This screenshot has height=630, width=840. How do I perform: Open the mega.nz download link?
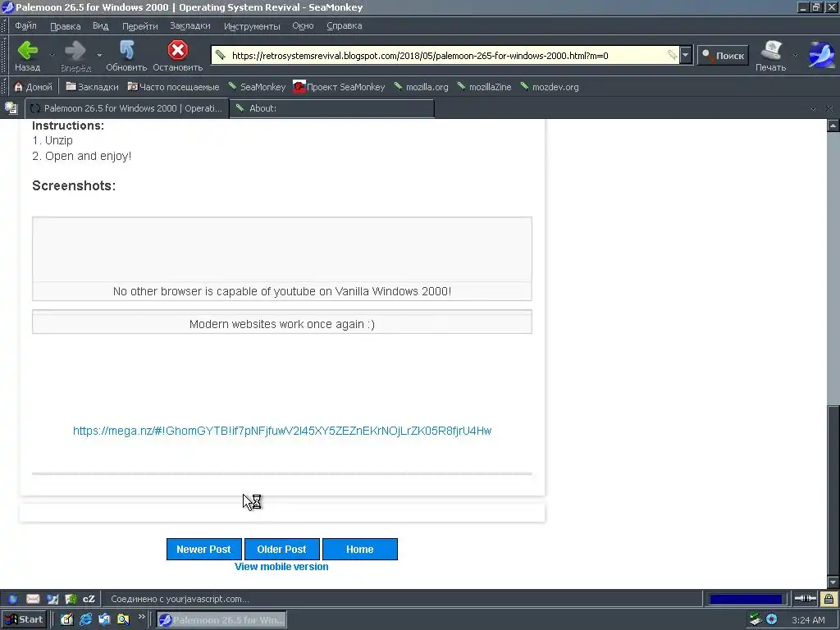[x=282, y=431]
